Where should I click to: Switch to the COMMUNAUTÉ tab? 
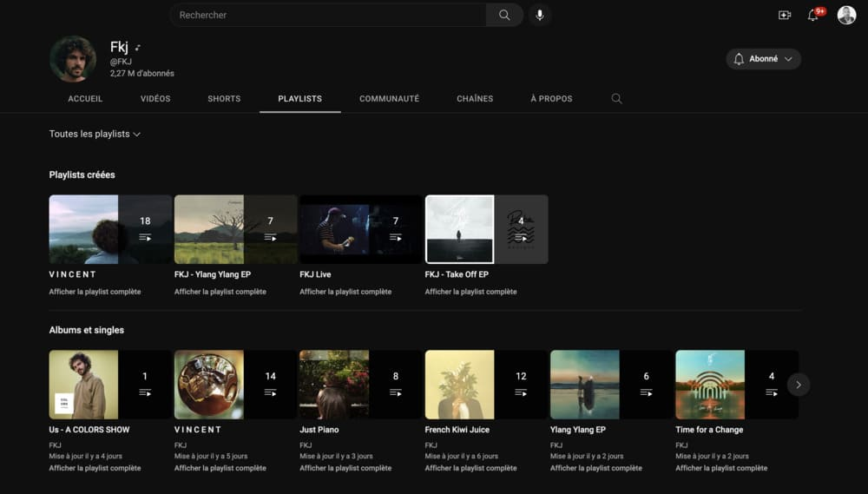point(389,99)
